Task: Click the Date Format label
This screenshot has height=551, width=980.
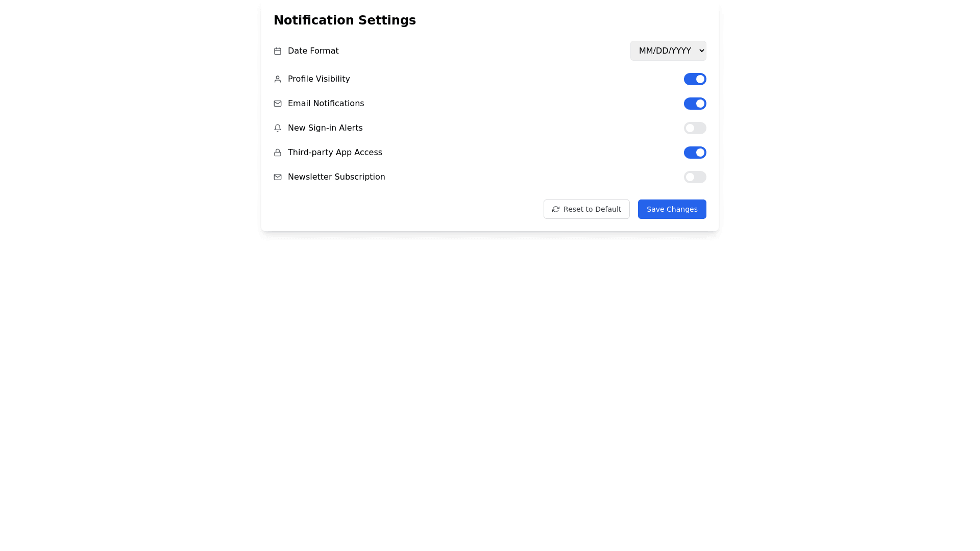Action: point(313,51)
